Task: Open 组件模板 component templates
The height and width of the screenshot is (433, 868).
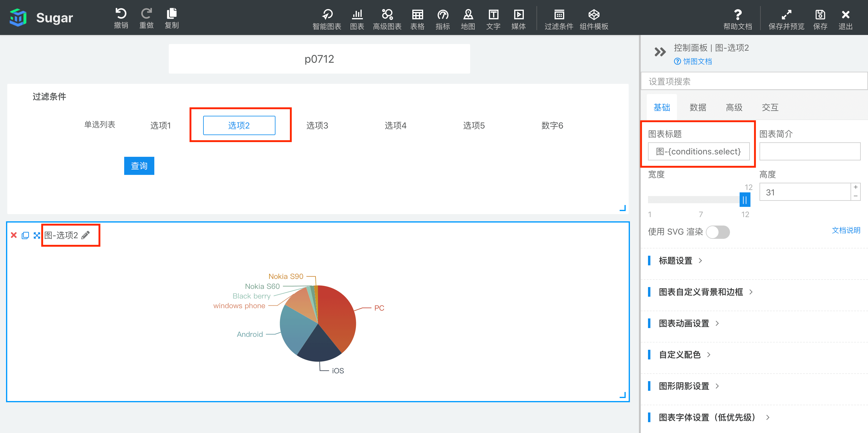Action: (x=594, y=19)
